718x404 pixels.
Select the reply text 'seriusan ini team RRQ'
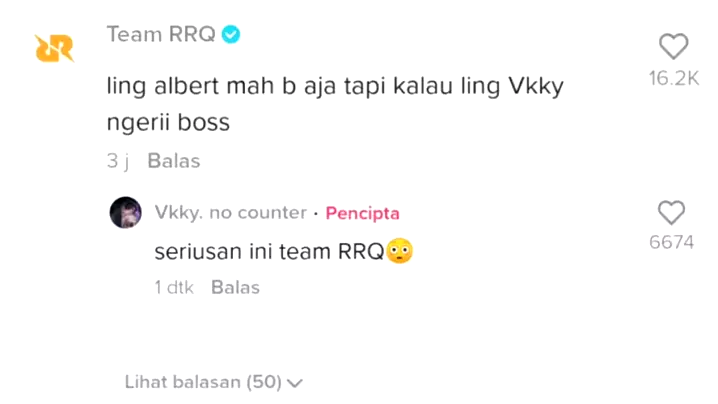point(269,251)
